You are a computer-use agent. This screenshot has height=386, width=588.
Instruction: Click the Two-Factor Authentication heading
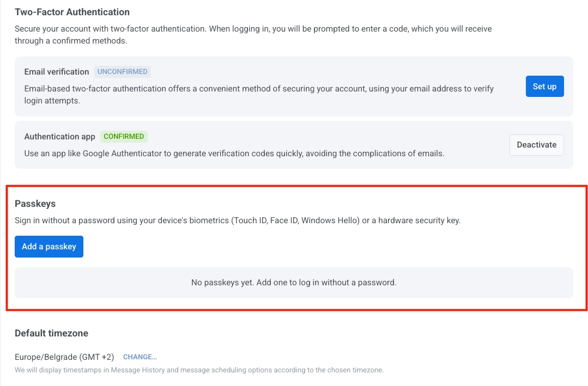tap(72, 11)
